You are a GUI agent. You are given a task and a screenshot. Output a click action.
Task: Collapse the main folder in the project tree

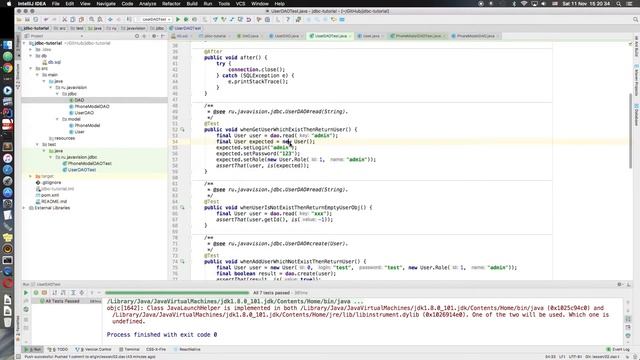coord(38,75)
